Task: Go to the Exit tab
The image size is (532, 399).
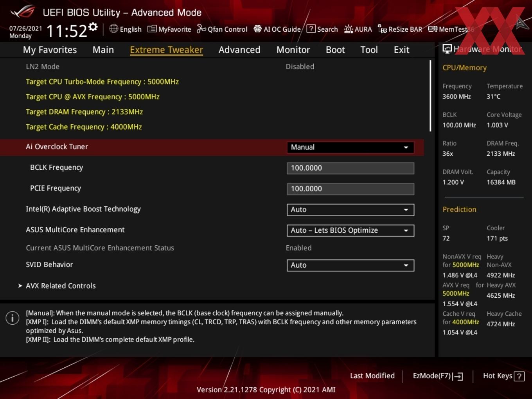Action: point(401,50)
